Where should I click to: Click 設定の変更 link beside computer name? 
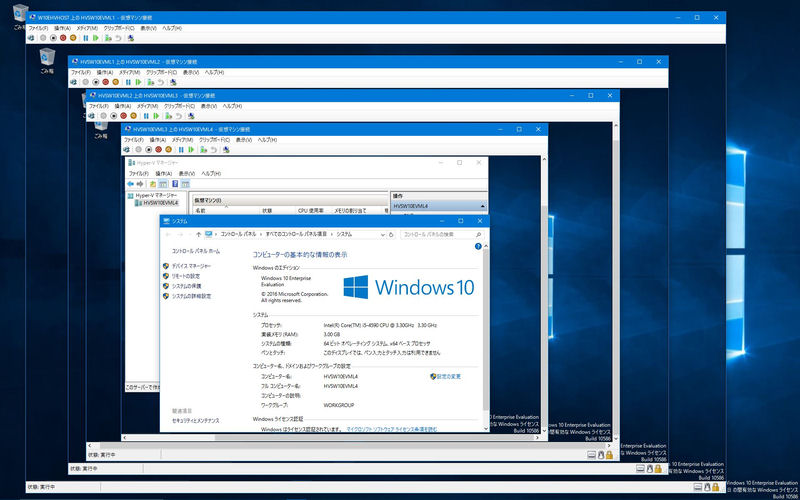448,377
